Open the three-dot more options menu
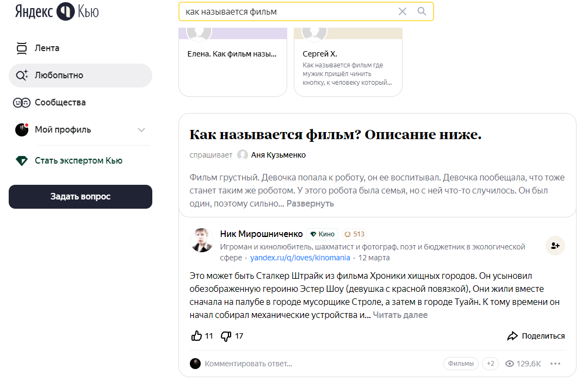 555,364
